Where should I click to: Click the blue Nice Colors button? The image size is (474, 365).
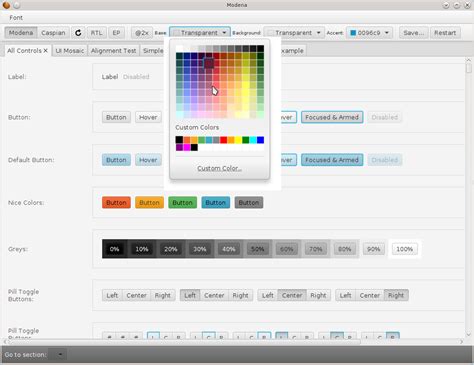click(215, 203)
